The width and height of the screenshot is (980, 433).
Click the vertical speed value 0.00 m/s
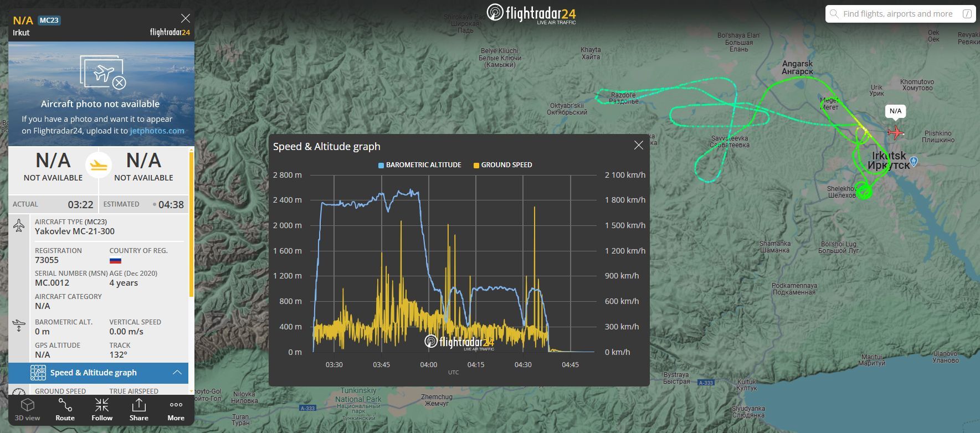pos(126,332)
